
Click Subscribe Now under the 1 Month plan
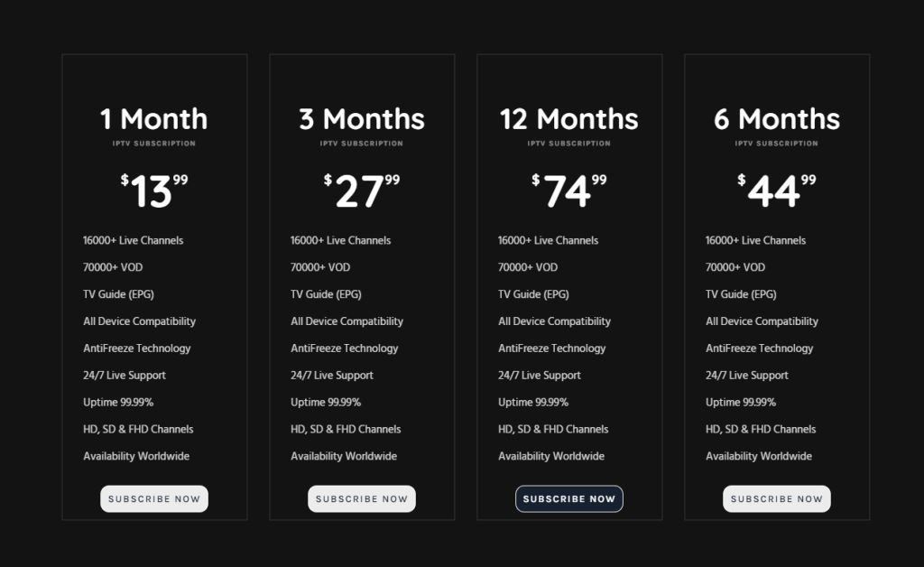[x=154, y=498]
